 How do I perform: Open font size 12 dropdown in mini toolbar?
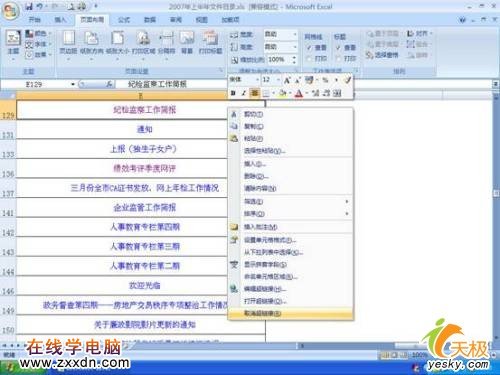coord(278,80)
